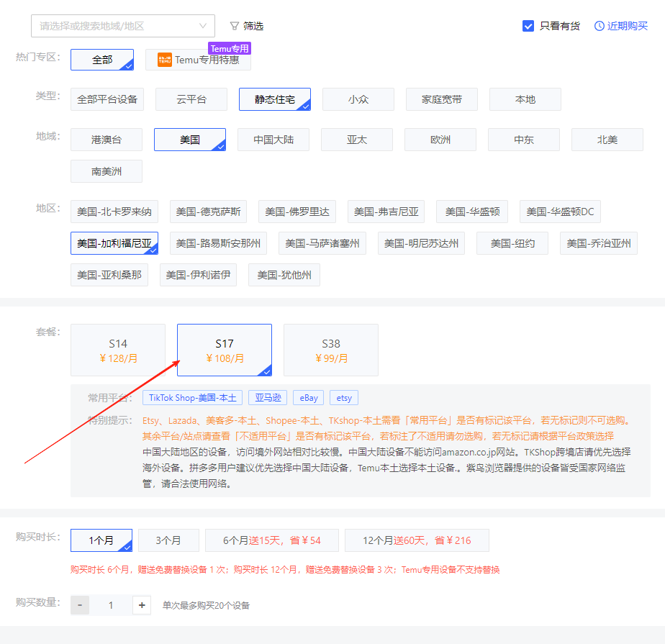Pick 美国-犹他州 area
The image size is (665, 644).
284,275
